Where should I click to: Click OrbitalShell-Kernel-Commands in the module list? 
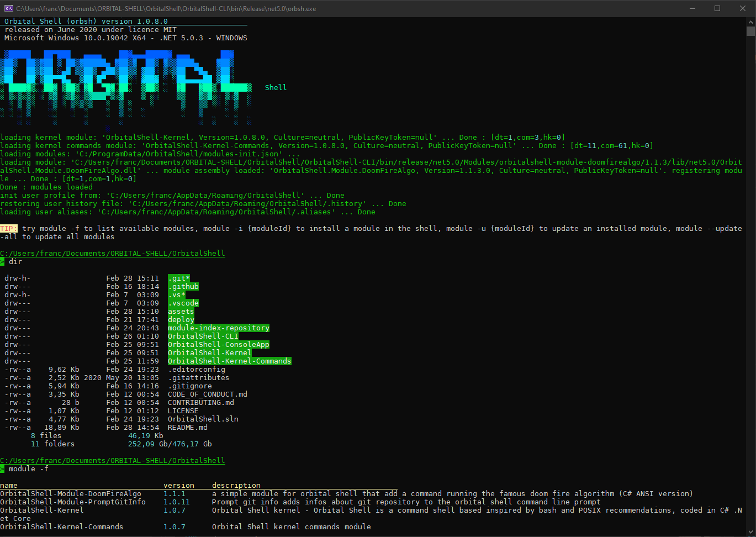pos(62,527)
